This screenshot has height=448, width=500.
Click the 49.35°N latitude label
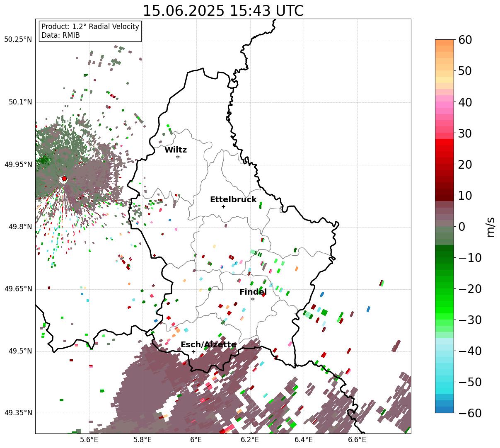pyautogui.click(x=18, y=413)
